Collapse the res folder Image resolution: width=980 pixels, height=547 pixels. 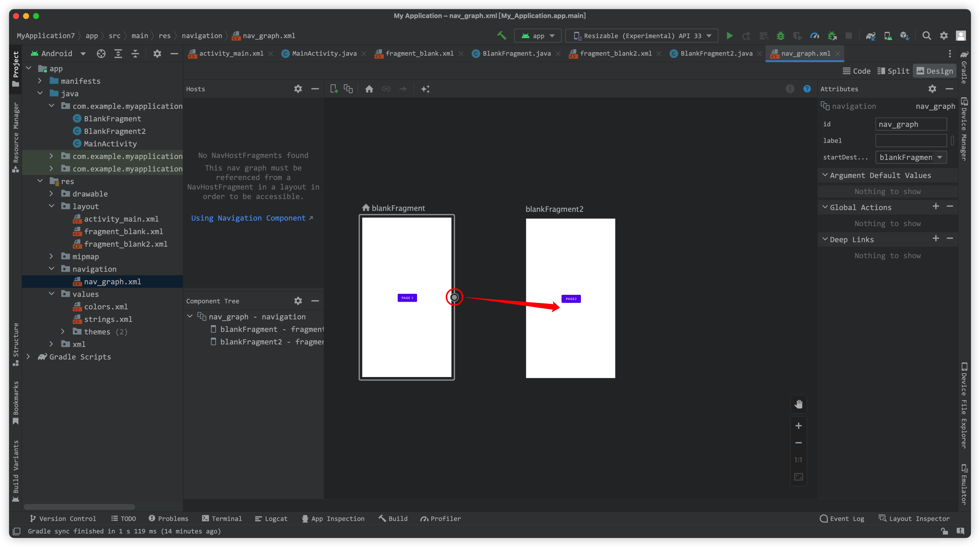[x=40, y=181]
